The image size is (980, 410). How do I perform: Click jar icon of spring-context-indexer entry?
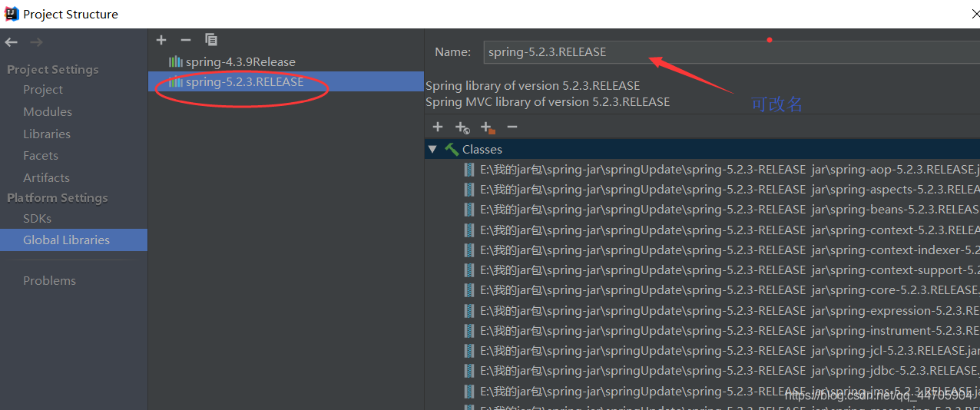tap(469, 250)
